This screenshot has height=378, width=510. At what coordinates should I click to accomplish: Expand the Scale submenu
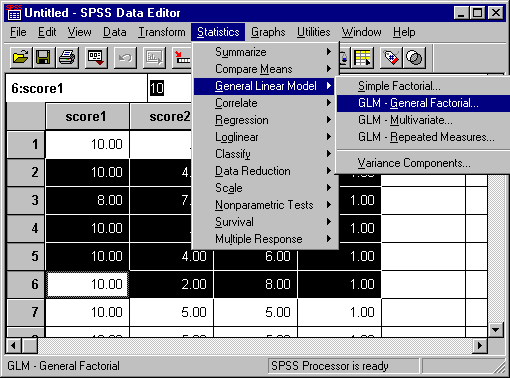[x=265, y=188]
